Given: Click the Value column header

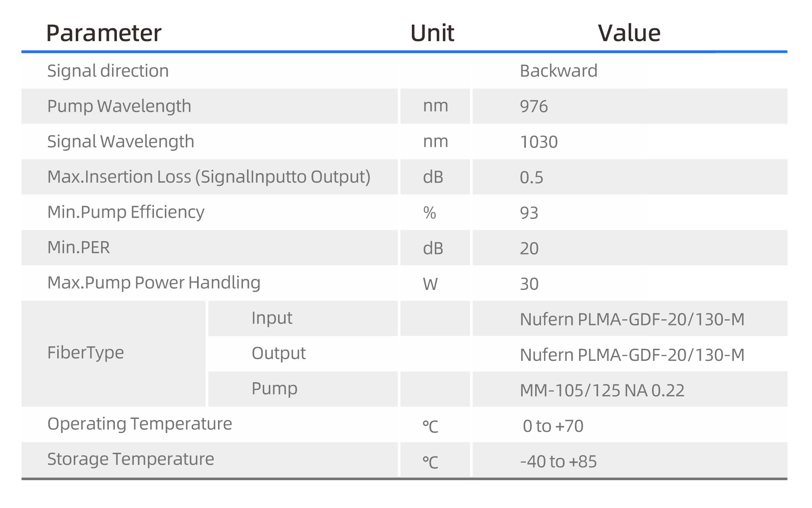Looking at the screenshot, I should (x=629, y=33).
